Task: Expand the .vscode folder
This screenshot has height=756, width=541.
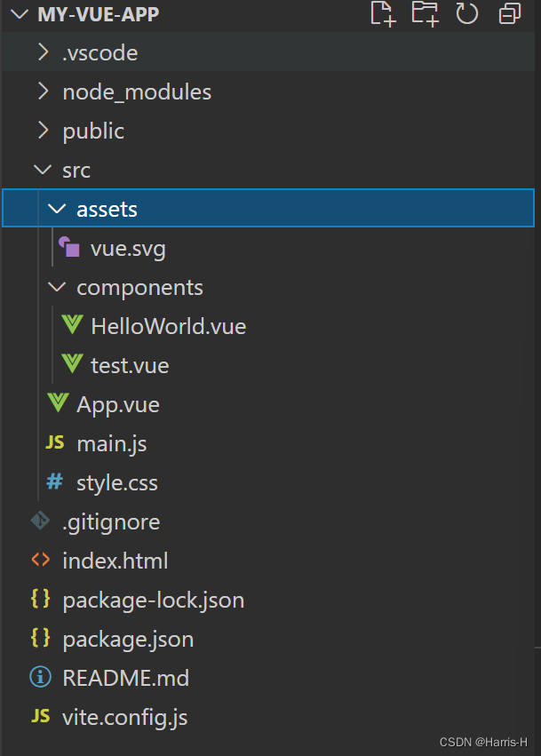Action: [x=42, y=53]
